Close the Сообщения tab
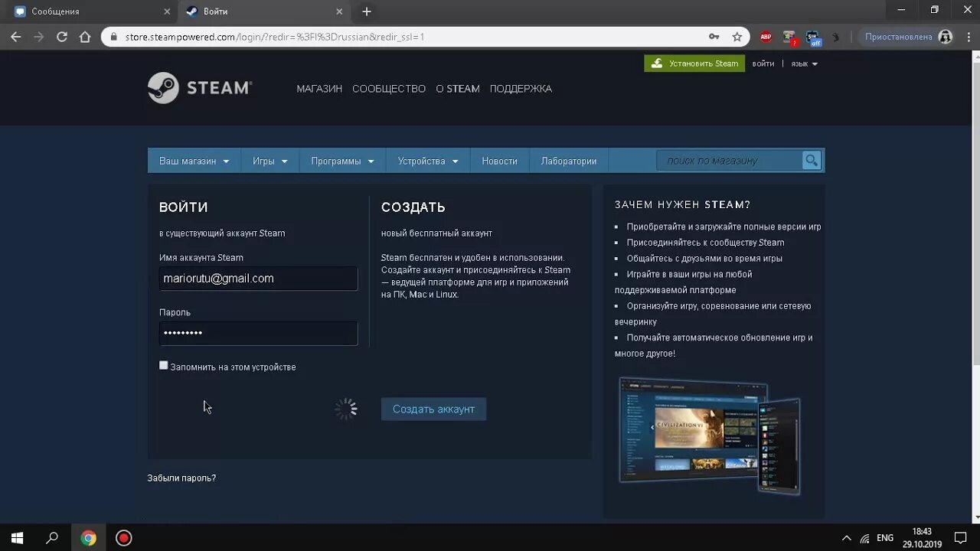The height and width of the screenshot is (551, 980). coord(167,11)
